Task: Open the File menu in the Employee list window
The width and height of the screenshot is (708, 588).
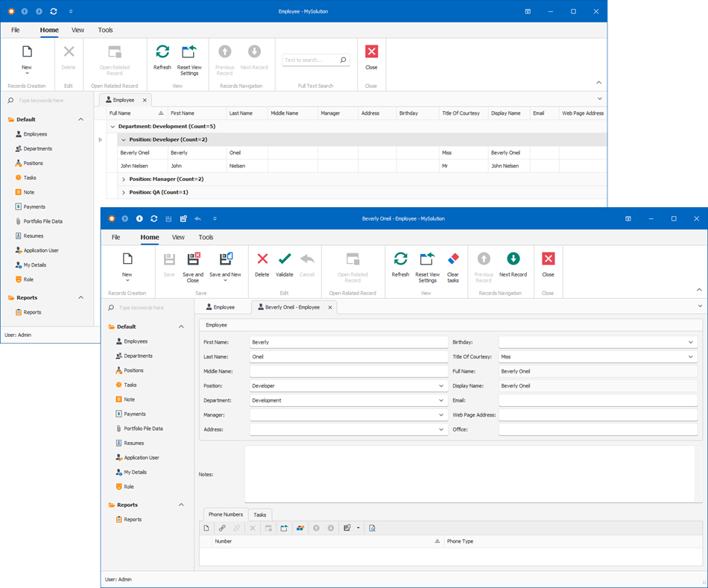Action: coord(16,30)
